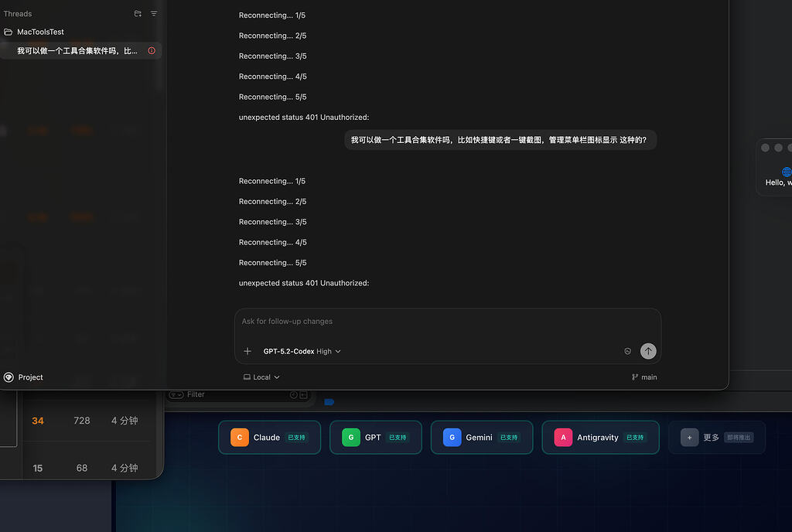Click the Filter field in background window
Image resolution: width=792 pixels, height=532 pixels.
237,394
